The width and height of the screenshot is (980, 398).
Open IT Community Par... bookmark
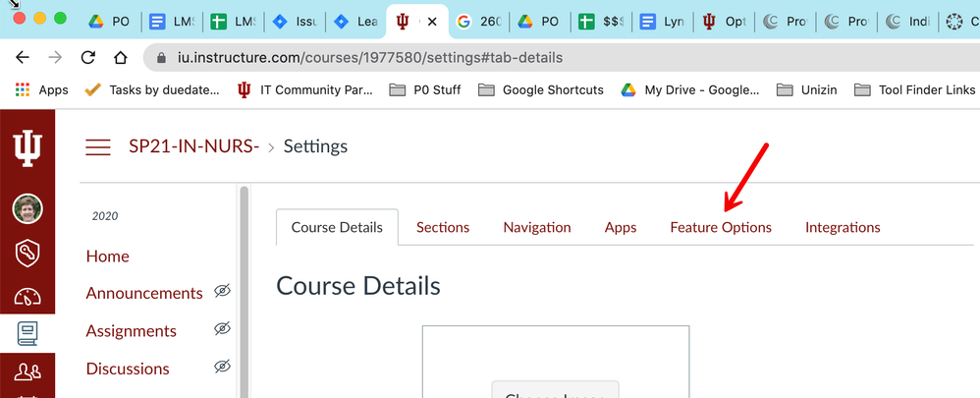305,90
